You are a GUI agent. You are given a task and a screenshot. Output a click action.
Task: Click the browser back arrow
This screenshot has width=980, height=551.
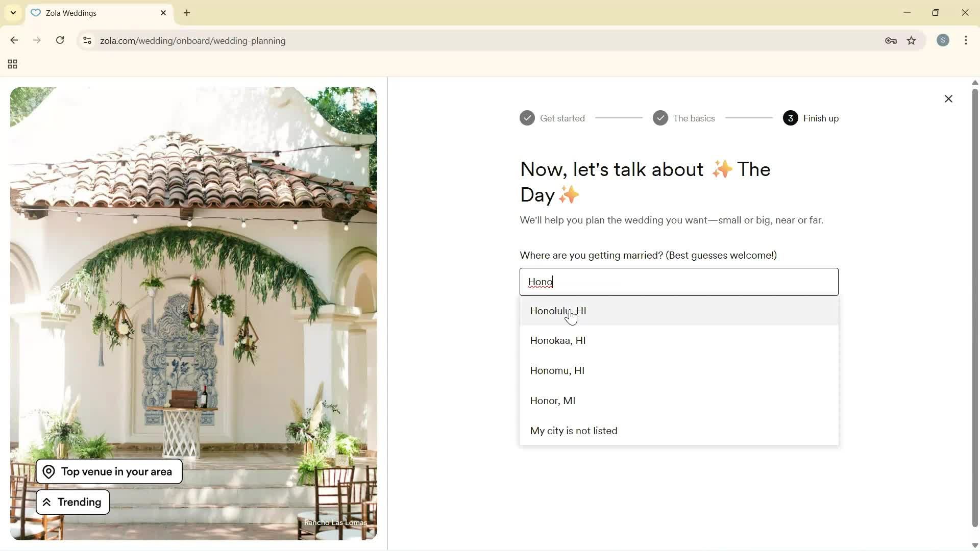click(x=14, y=40)
